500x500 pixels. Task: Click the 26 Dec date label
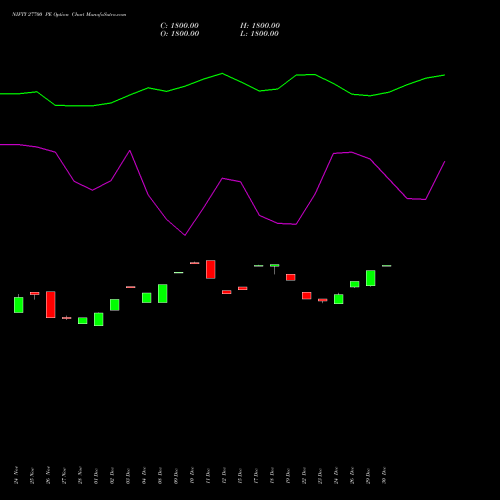352,475
